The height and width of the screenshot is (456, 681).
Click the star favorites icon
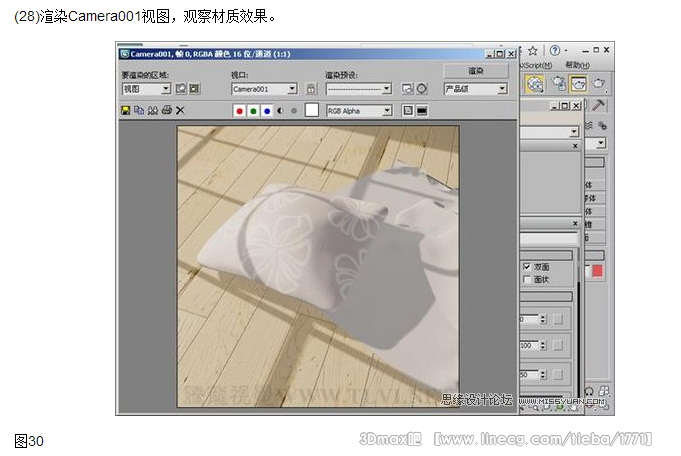coord(533,51)
